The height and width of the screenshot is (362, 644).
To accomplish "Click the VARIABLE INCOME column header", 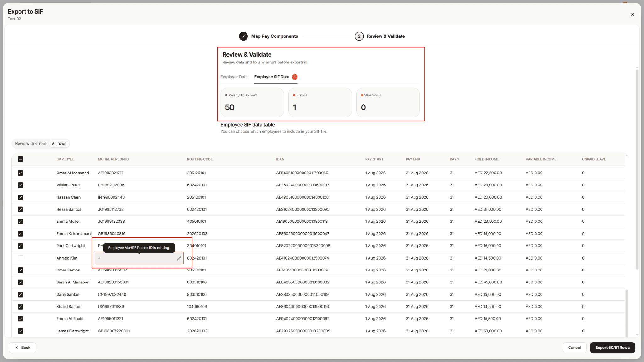I will click(x=541, y=159).
